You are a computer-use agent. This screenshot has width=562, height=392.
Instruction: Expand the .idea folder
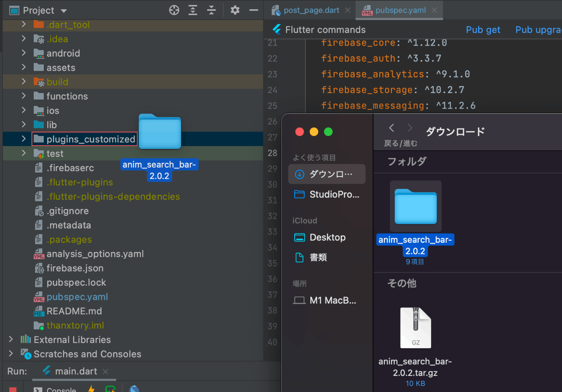tap(24, 39)
